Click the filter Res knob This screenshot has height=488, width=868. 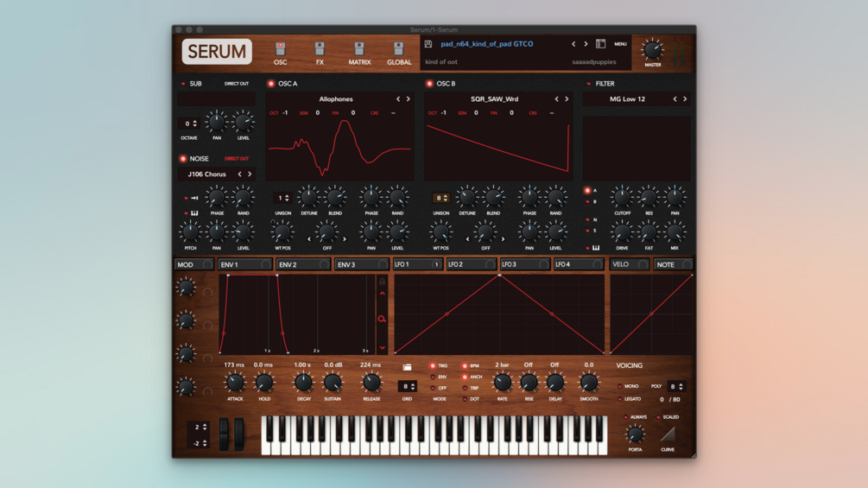pos(649,198)
